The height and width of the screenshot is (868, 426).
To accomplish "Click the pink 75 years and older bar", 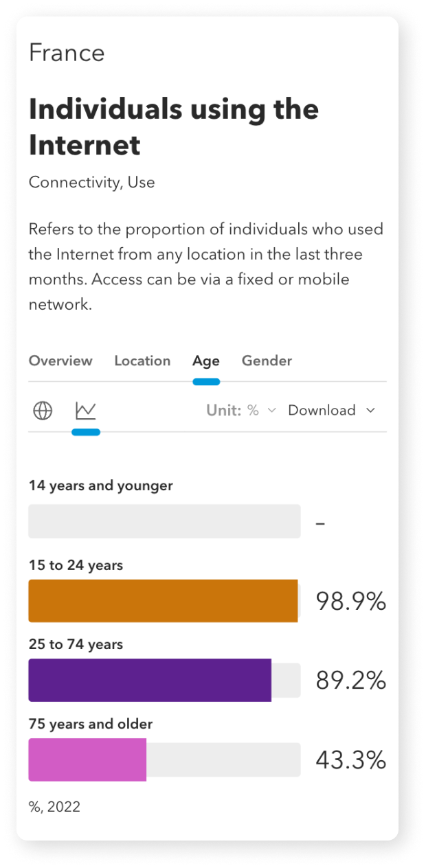I will pos(87,760).
